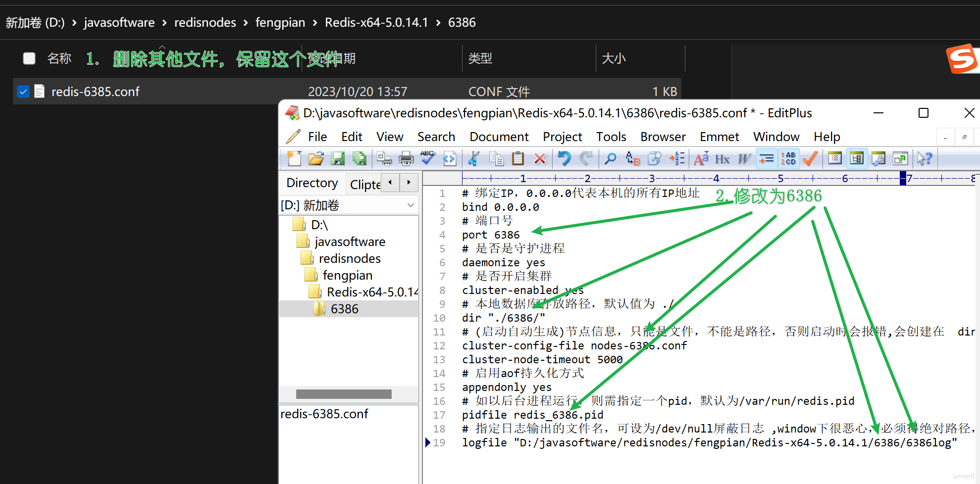Click redis-6385.conf in EditPlus file list

[x=324, y=414]
